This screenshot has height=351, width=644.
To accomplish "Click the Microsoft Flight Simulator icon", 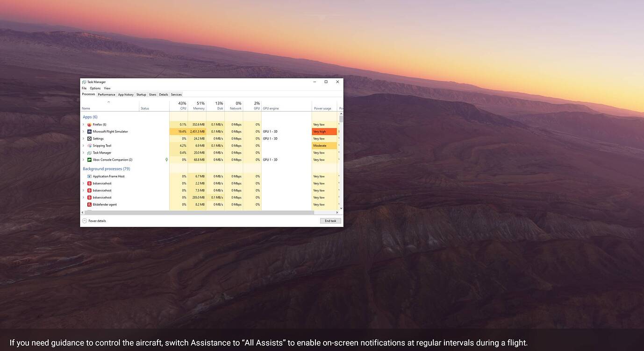I will tap(89, 131).
